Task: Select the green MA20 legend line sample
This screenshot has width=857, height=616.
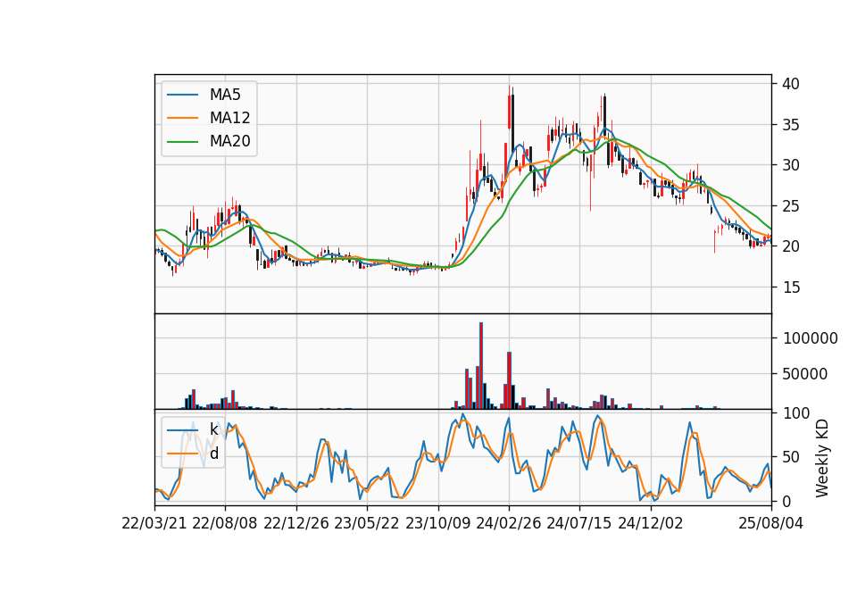Action: click(182, 141)
